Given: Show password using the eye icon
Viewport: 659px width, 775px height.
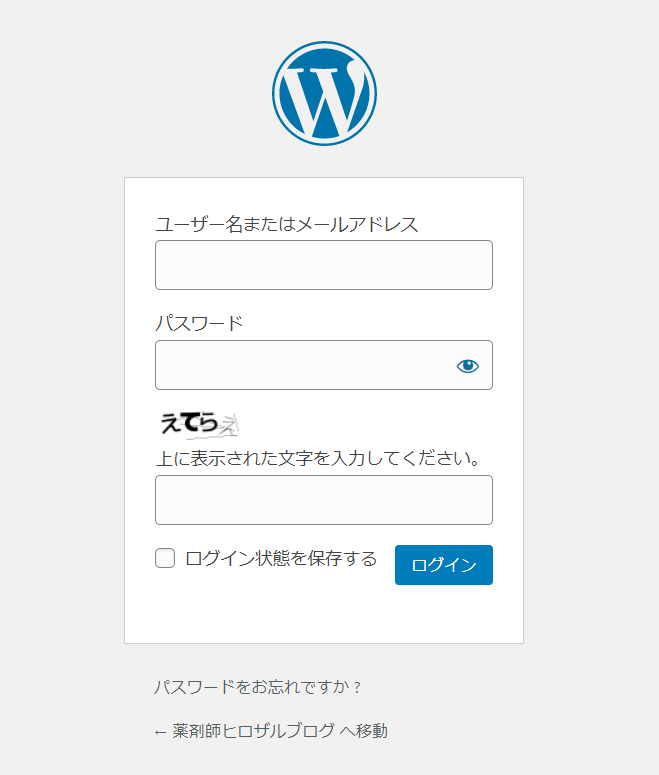Looking at the screenshot, I should pos(468,366).
